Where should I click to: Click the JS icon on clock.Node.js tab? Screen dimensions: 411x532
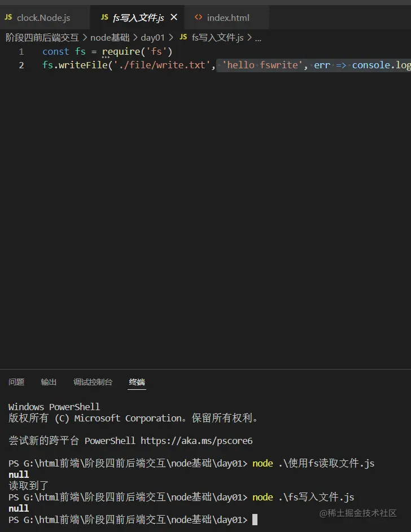8,17
